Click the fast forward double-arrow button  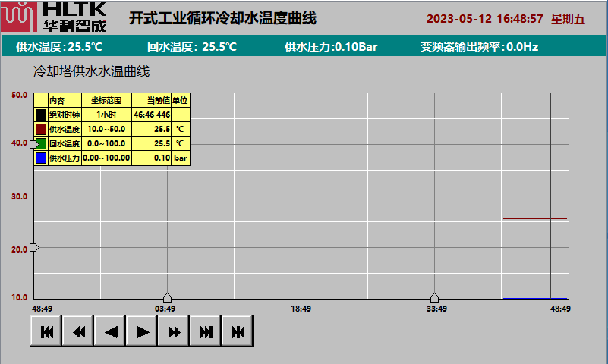[x=174, y=331]
